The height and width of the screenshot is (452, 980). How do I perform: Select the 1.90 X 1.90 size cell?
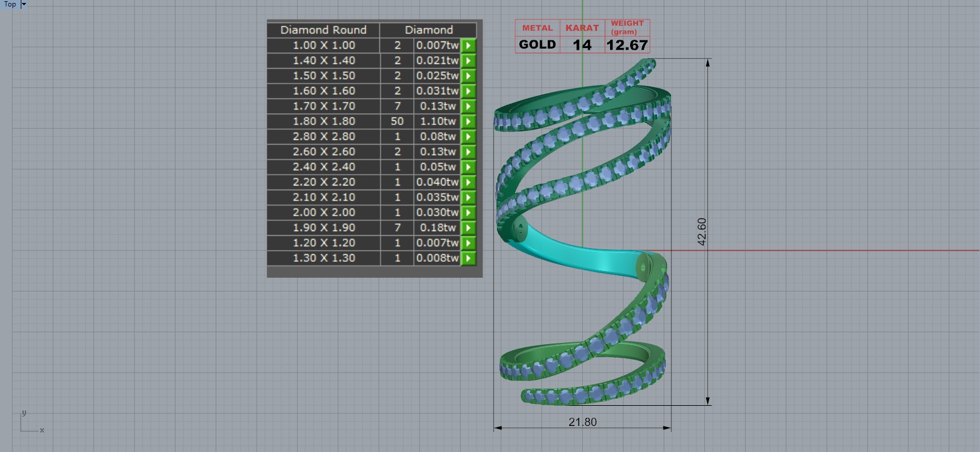pos(323,228)
